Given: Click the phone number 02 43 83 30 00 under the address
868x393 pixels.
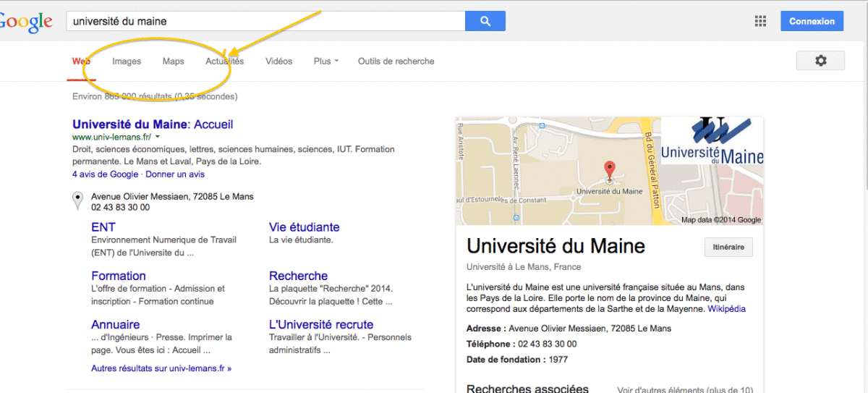Looking at the screenshot, I should click(121, 208).
